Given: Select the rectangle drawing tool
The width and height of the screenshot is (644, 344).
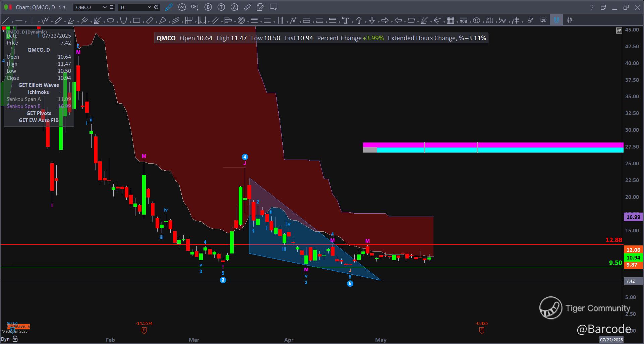Looking at the screenshot, I should click(136, 20).
